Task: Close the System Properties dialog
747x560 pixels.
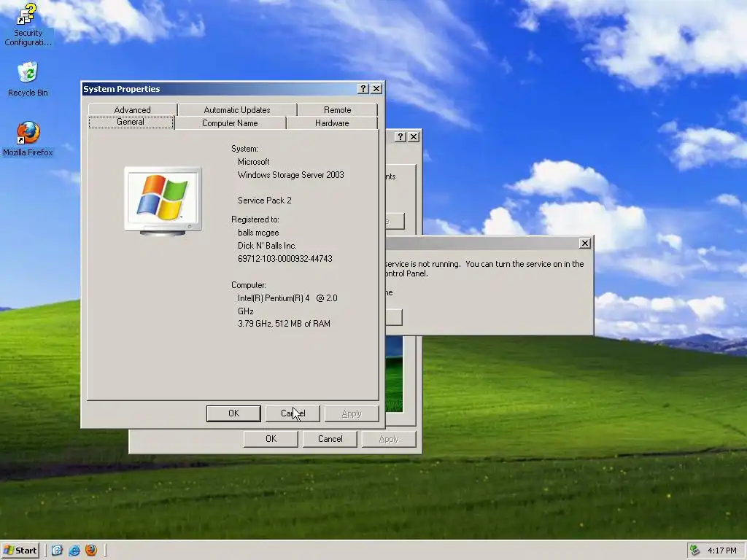Action: point(376,88)
